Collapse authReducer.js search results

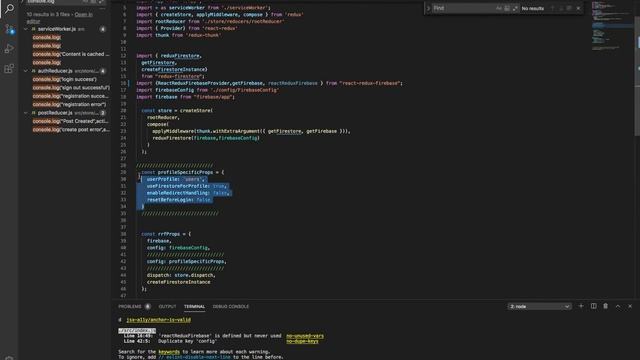click(26, 71)
